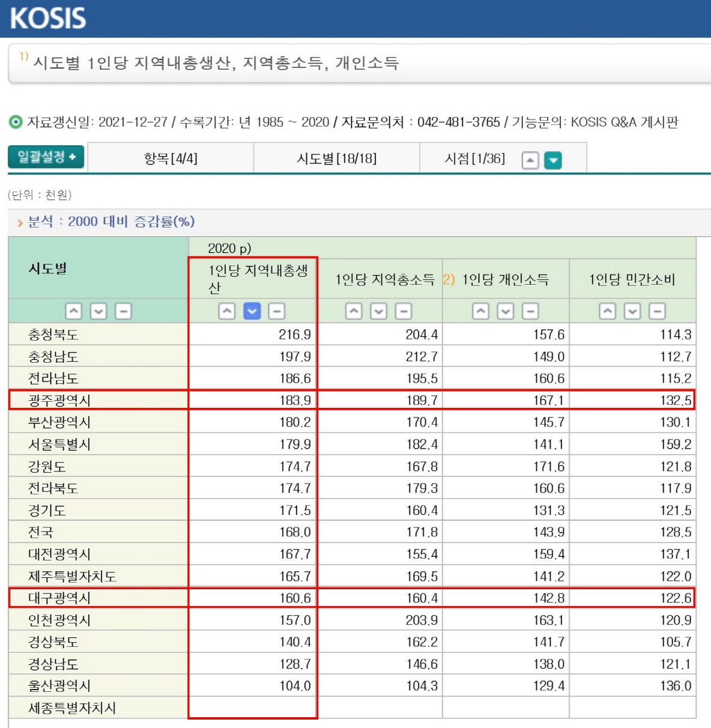Select 1인당 민간소비 column header
The width and height of the screenshot is (711, 728).
tap(632, 279)
